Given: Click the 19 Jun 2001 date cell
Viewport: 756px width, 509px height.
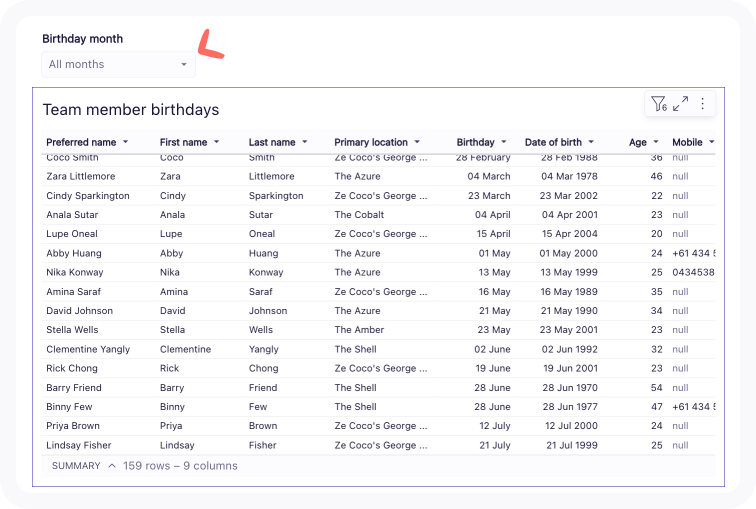Looking at the screenshot, I should (570, 368).
